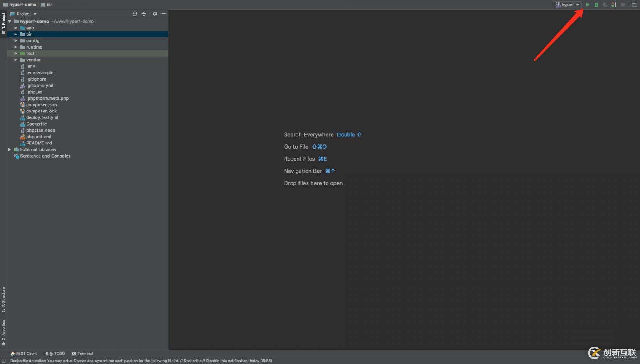Select the .env file
The height and width of the screenshot is (364, 640).
click(x=30, y=66)
